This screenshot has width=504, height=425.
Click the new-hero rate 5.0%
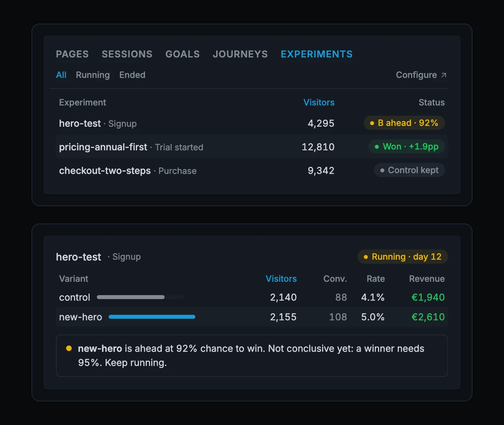(x=373, y=317)
